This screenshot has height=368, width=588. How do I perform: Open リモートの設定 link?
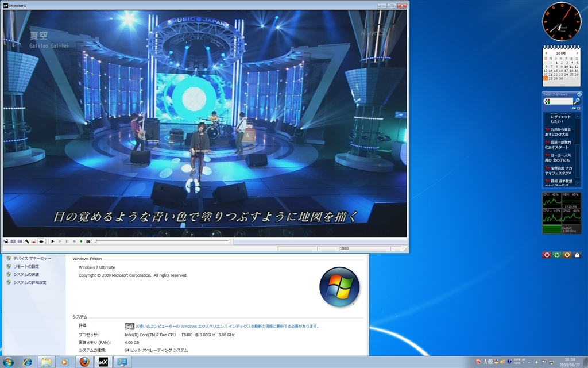click(x=26, y=267)
